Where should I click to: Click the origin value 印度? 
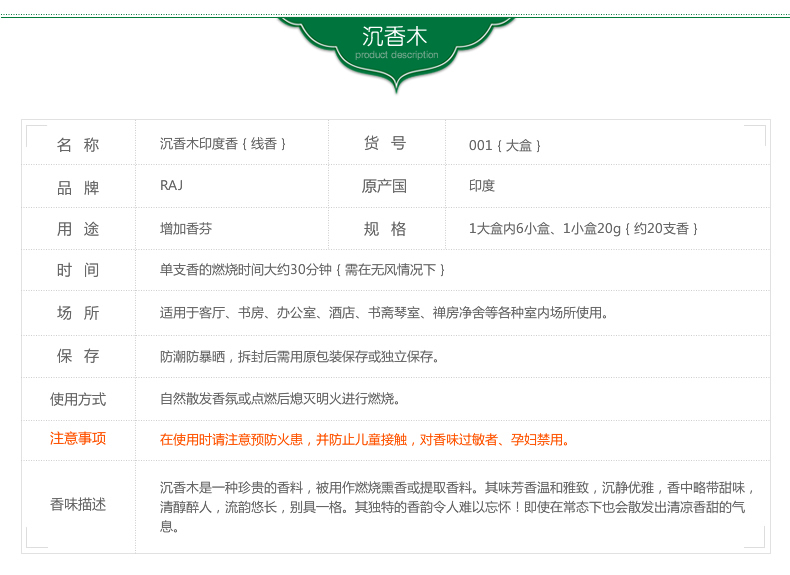pyautogui.click(x=482, y=186)
